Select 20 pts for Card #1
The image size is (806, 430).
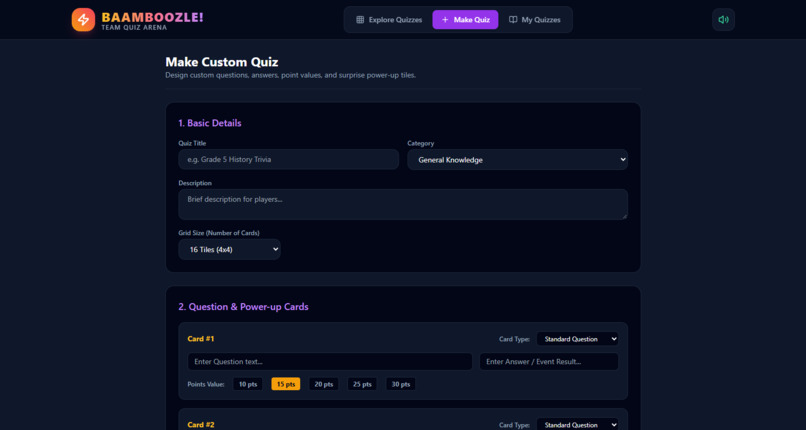[x=324, y=384]
